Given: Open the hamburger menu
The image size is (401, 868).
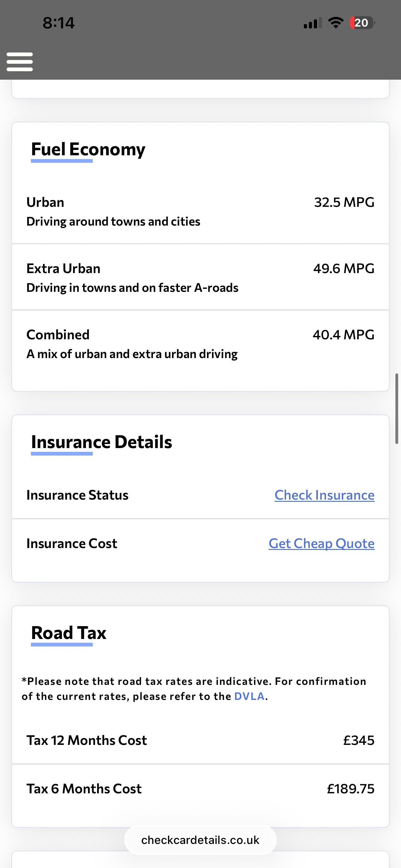Looking at the screenshot, I should pos(20,62).
